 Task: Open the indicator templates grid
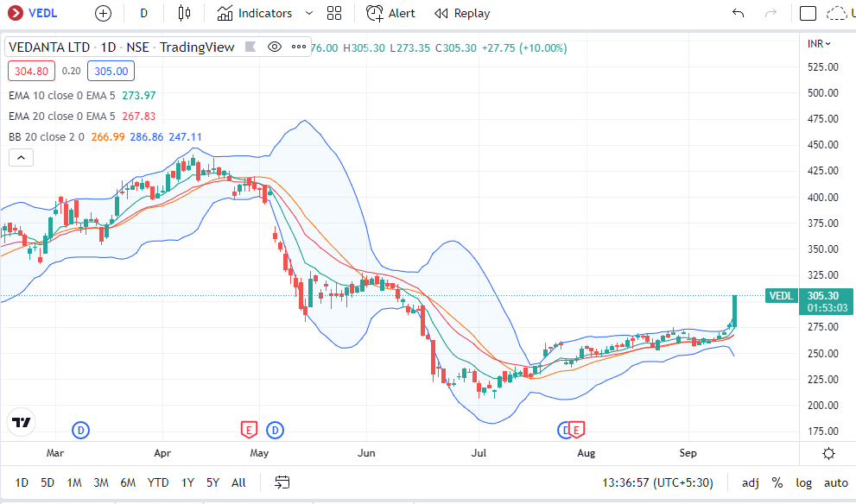[x=334, y=13]
